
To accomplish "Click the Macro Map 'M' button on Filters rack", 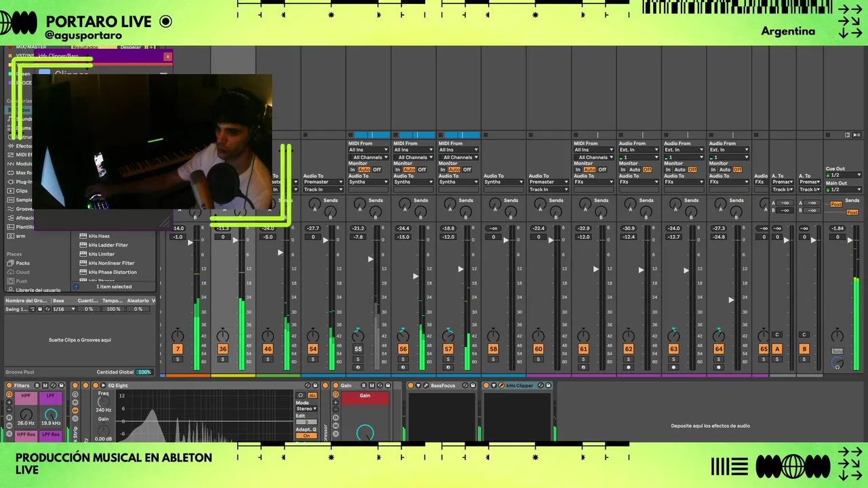I will pyautogui.click(x=45, y=386).
